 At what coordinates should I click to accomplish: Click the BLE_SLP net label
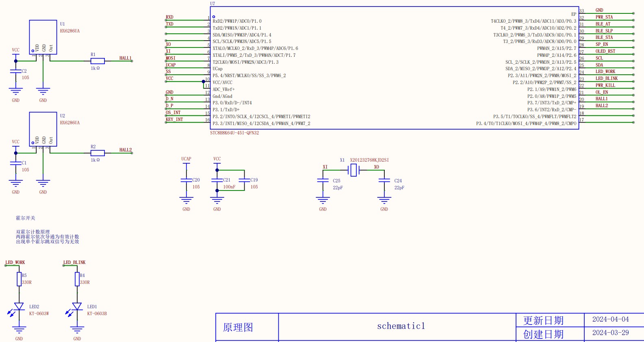point(604,31)
